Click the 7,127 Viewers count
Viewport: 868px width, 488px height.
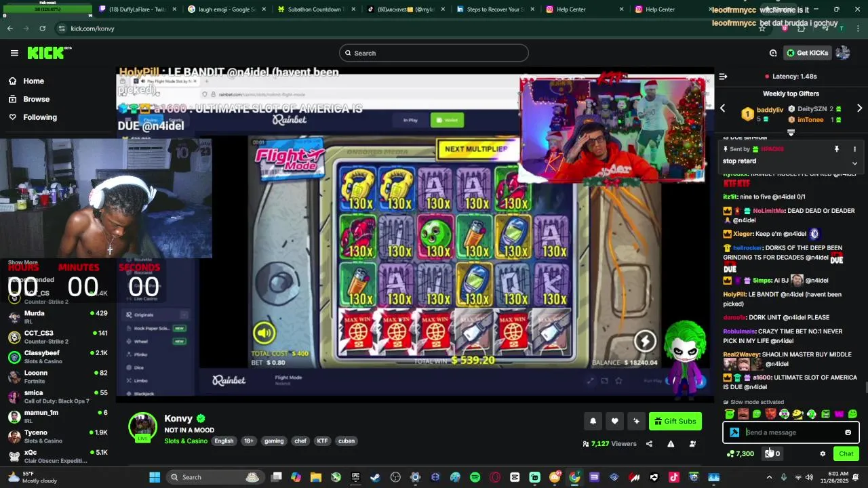click(610, 444)
